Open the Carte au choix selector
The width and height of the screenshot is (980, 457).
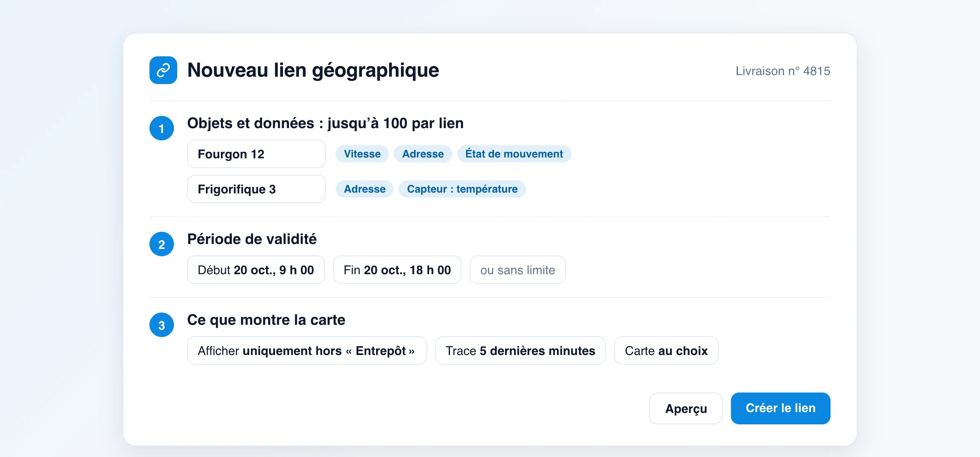666,351
